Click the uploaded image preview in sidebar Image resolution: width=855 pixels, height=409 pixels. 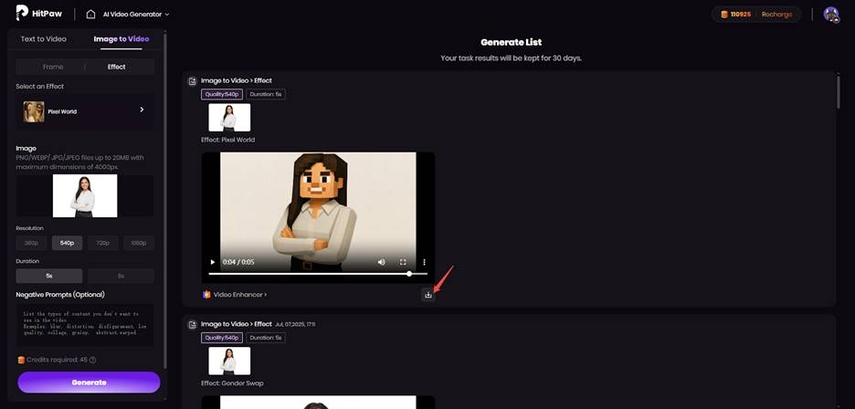(85, 196)
